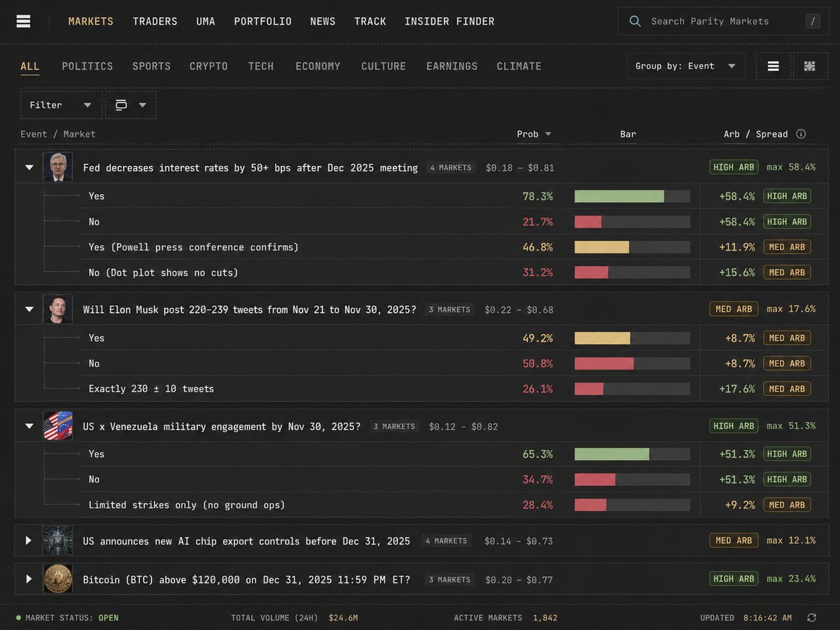Open the Bitcoin coin event thumbnail
Viewport: 840px width, 630px height.
click(x=57, y=579)
